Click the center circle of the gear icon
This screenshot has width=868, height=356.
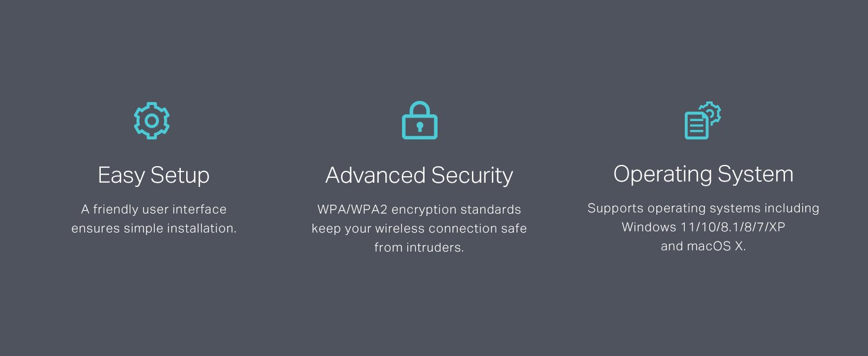[152, 120]
